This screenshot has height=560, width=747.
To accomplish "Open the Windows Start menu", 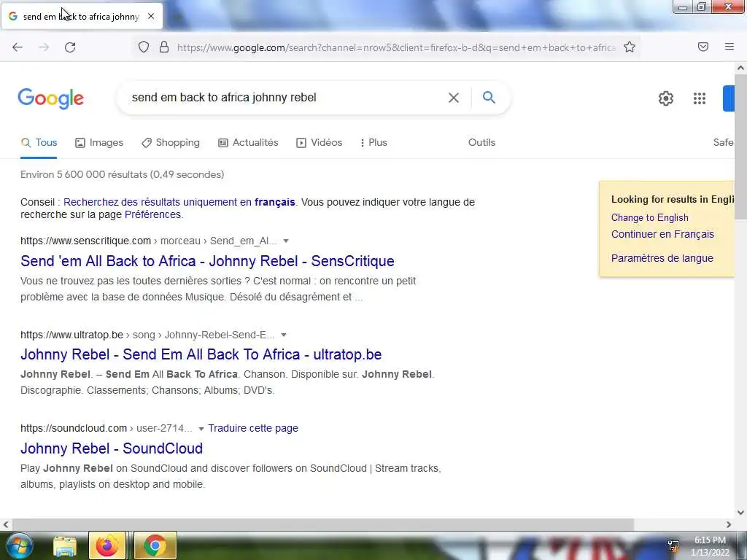I will (18, 545).
